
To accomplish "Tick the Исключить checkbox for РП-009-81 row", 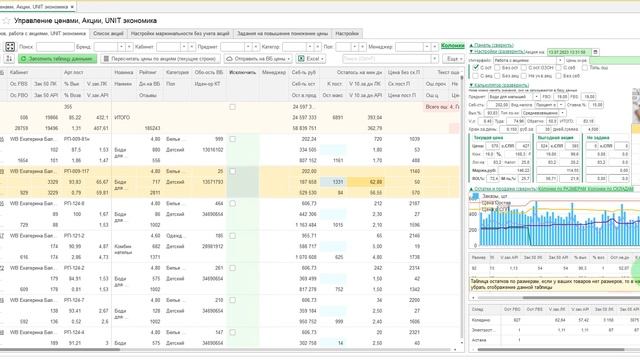I will (x=232, y=139).
